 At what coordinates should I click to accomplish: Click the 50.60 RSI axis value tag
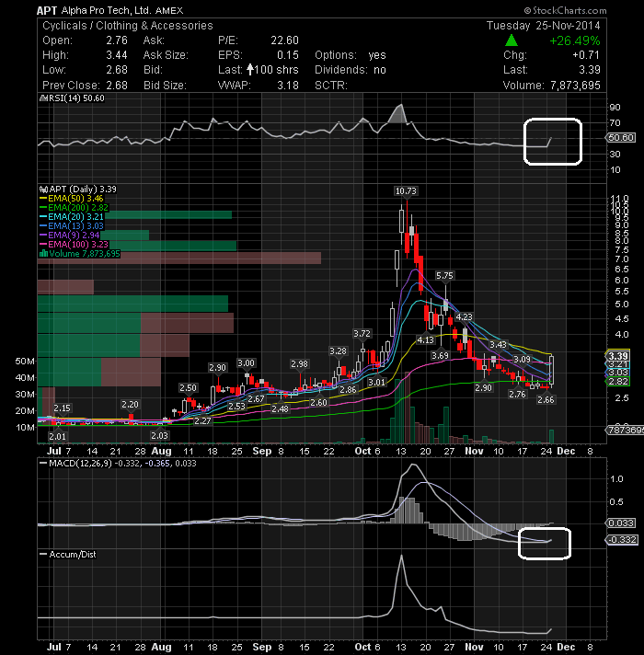(x=621, y=138)
